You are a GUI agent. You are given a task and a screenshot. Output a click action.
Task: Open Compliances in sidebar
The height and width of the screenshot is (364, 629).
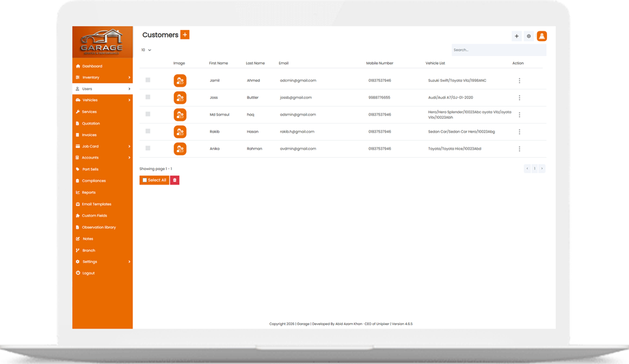click(103, 181)
